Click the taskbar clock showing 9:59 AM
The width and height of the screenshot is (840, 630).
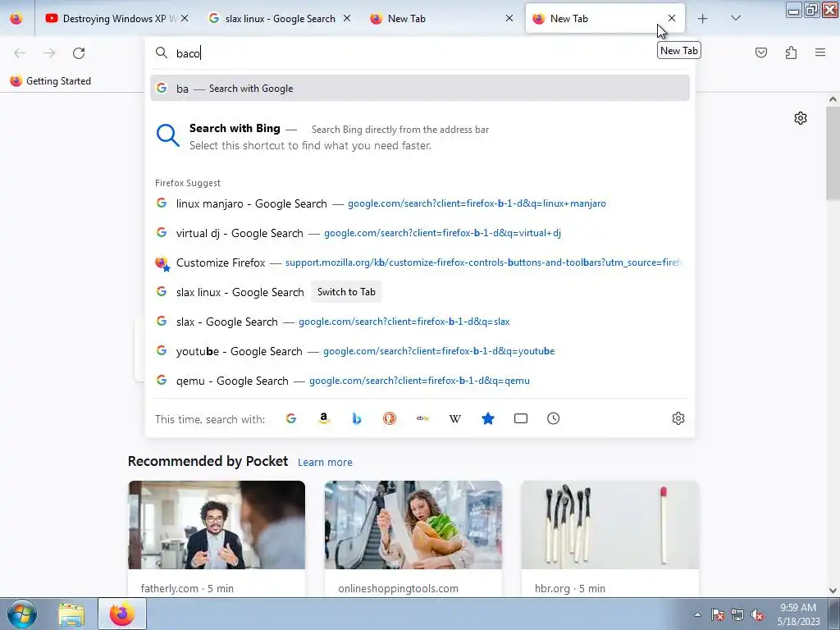tap(798, 614)
